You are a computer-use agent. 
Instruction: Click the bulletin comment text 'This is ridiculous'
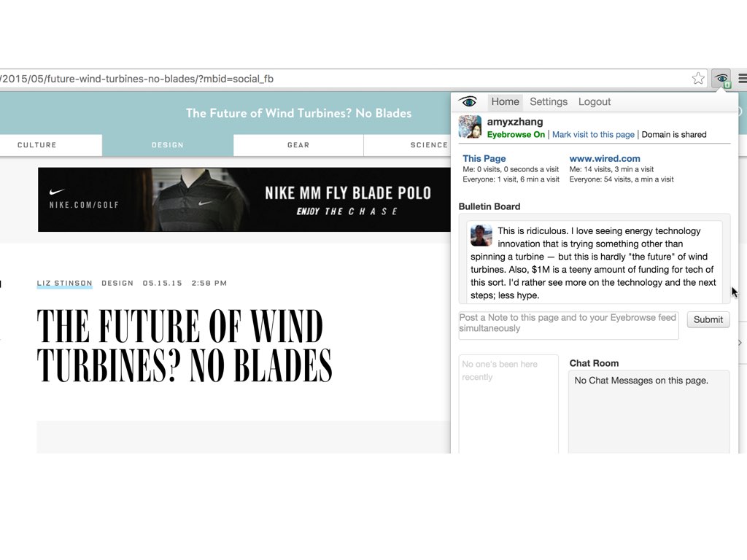pos(593,262)
